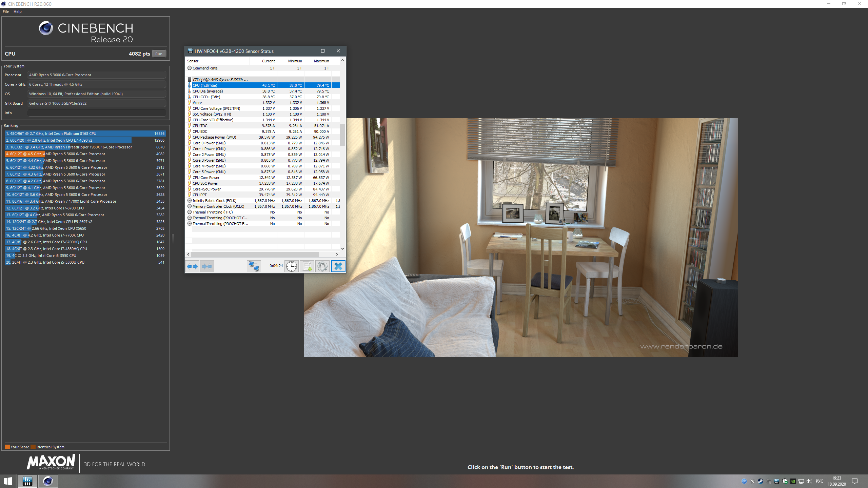
Task: Select the Intel Xeon Platinum 8168 ranking entry
Action: [85, 134]
